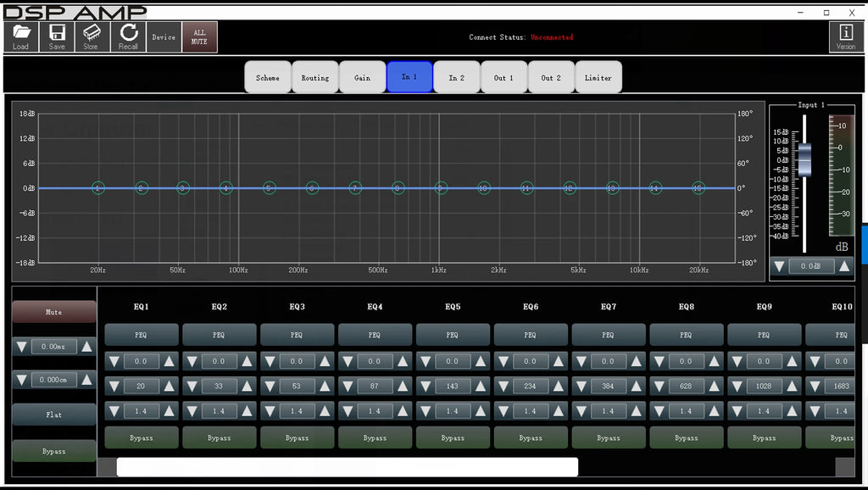This screenshot has height=490, width=868.
Task: Click the EQ4 gain 0.0 field
Action: coord(375,361)
